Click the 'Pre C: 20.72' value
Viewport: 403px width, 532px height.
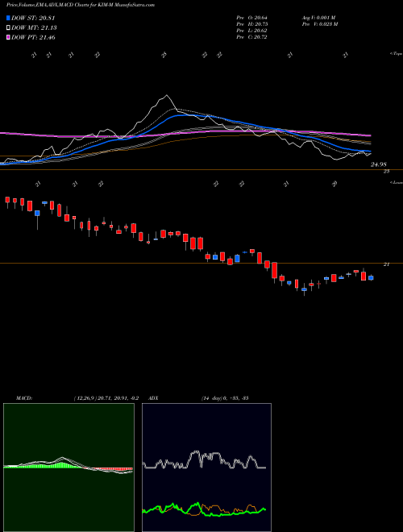(252, 37)
